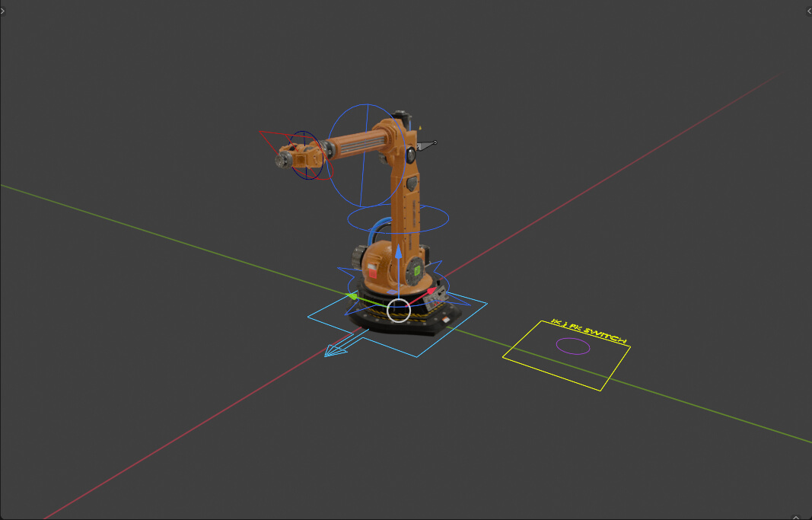The image size is (812, 520).
Task: Select the black cone control behind elbow
Action: pos(427,145)
